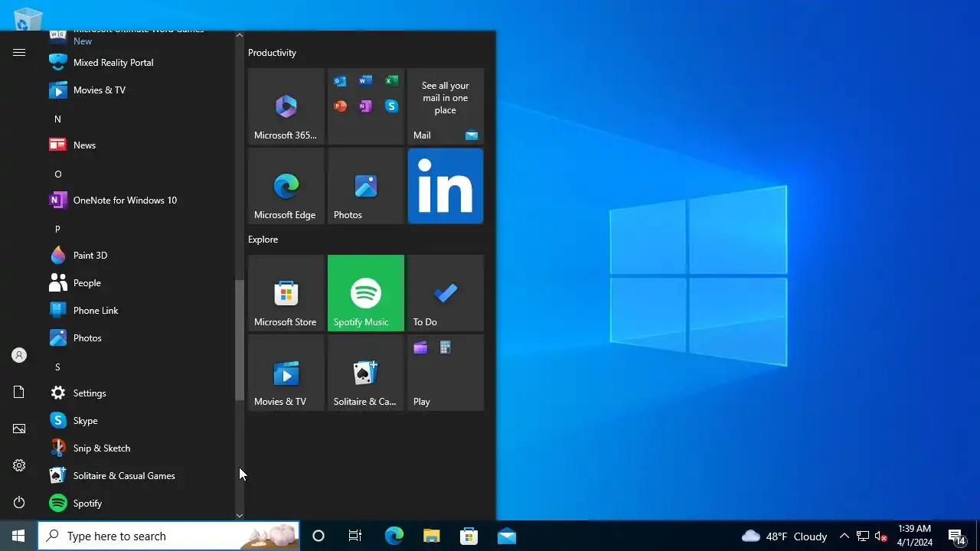Open the Power options menu
The height and width of the screenshot is (551, 980).
(19, 502)
